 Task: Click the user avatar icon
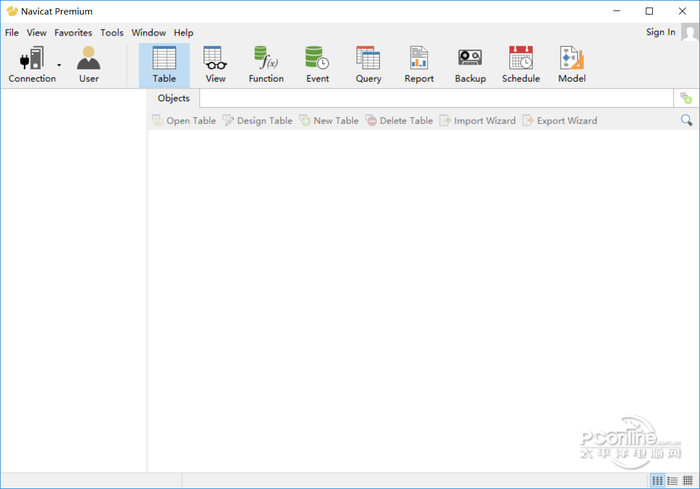pos(689,32)
